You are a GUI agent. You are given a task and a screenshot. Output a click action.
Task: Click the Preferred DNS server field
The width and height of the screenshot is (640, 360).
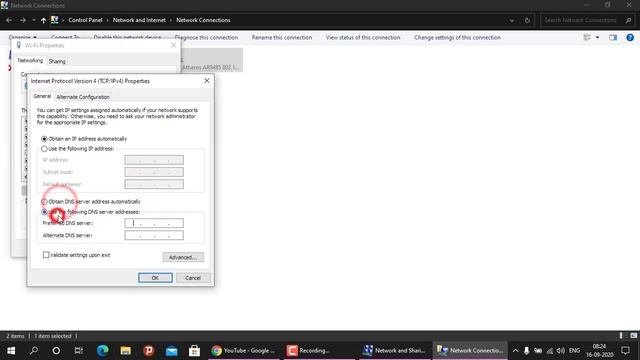pos(154,223)
